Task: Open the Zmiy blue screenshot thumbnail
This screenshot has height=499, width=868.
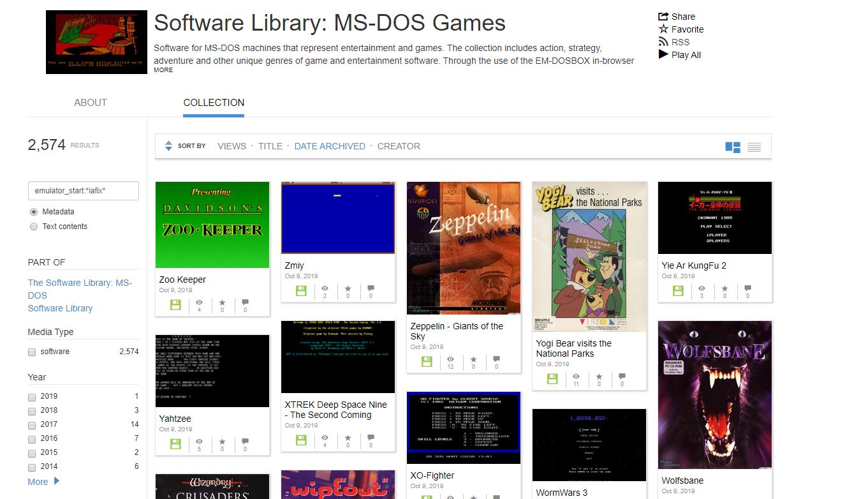Action: [338, 218]
